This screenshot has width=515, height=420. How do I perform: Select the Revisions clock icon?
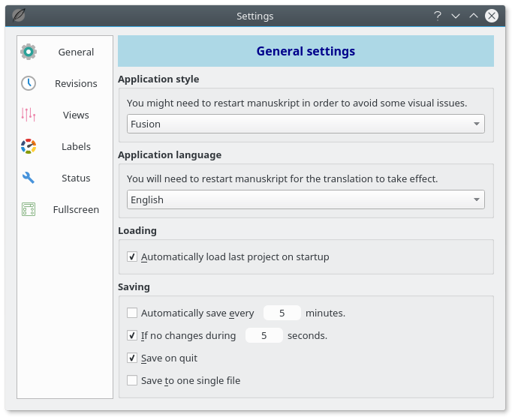(x=29, y=83)
